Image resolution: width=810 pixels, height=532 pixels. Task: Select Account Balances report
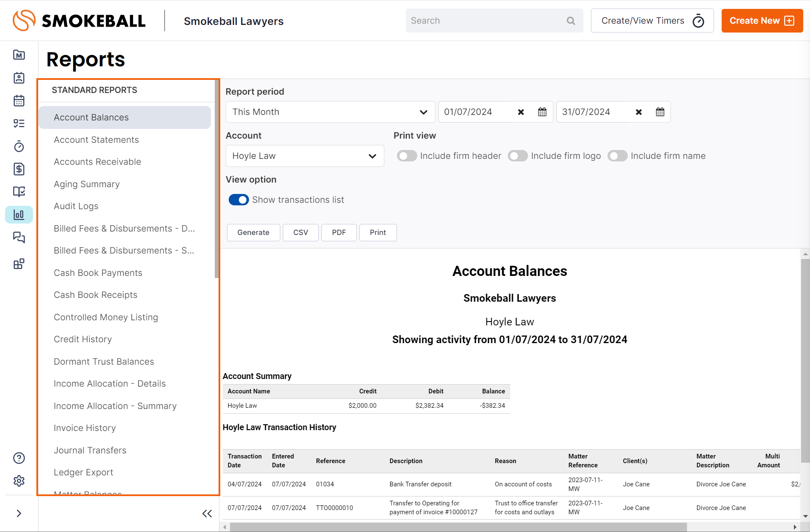125,117
